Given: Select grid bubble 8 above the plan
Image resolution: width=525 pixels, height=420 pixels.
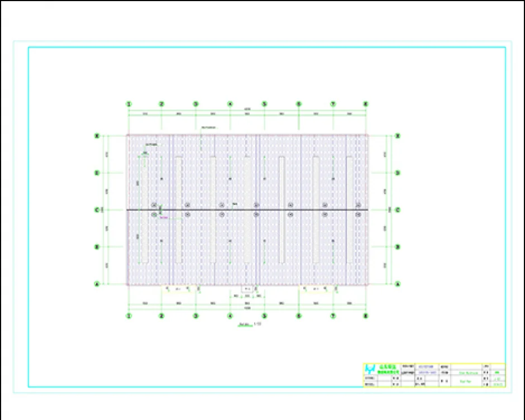Looking at the screenshot, I should click(x=366, y=104).
